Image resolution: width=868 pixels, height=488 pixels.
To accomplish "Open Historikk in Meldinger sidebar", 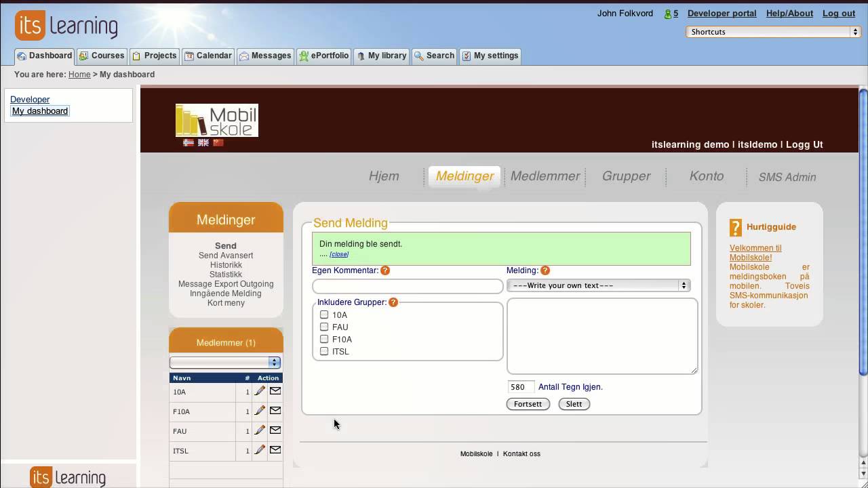I will (226, 265).
